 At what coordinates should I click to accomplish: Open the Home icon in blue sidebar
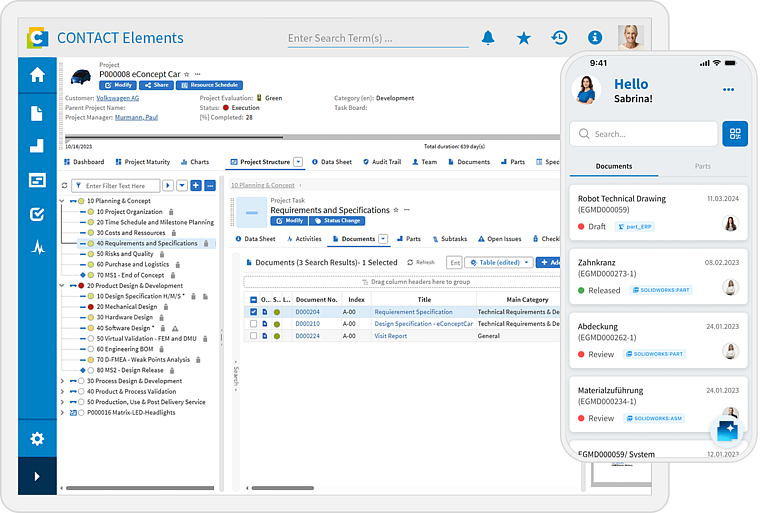coord(37,75)
